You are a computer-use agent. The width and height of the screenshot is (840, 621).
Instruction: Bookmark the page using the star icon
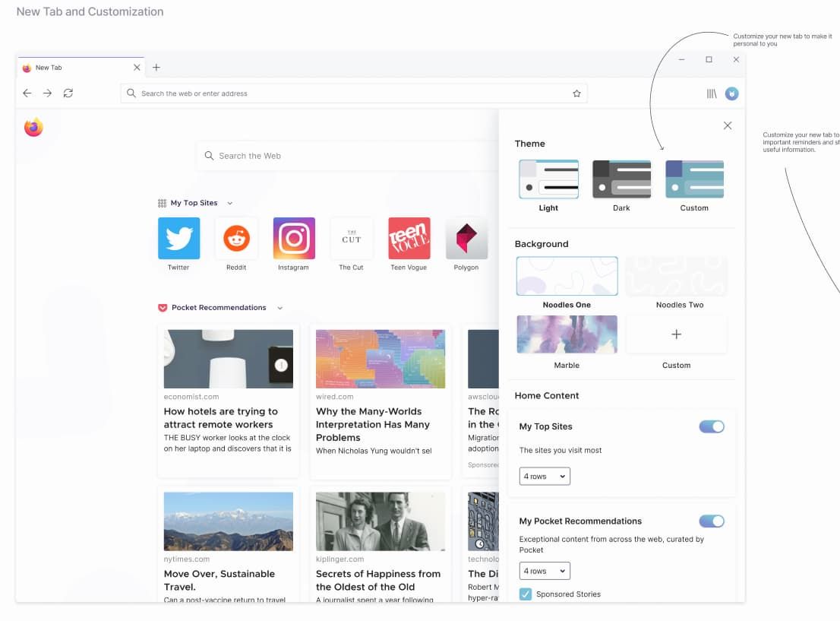pyautogui.click(x=576, y=93)
